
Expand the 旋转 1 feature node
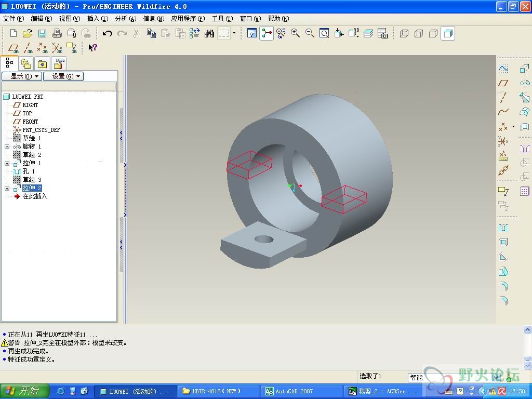tap(7, 147)
